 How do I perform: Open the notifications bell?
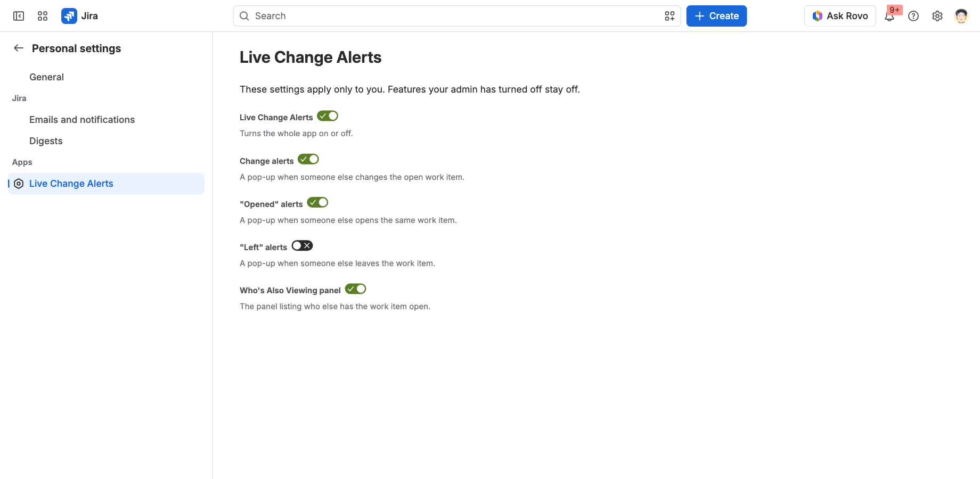pos(889,16)
